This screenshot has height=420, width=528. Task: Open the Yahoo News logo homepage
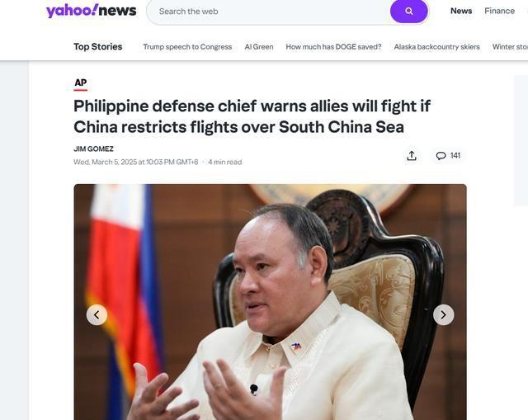[x=92, y=11]
